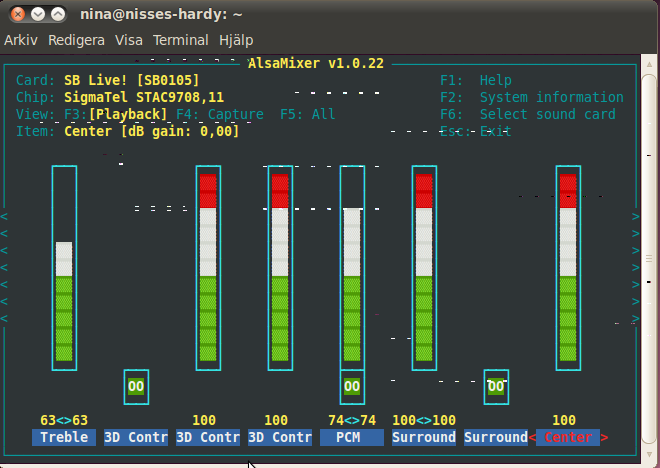The image size is (660, 468).
Task: Click the F4: Capture view option
Action: click(x=220, y=114)
